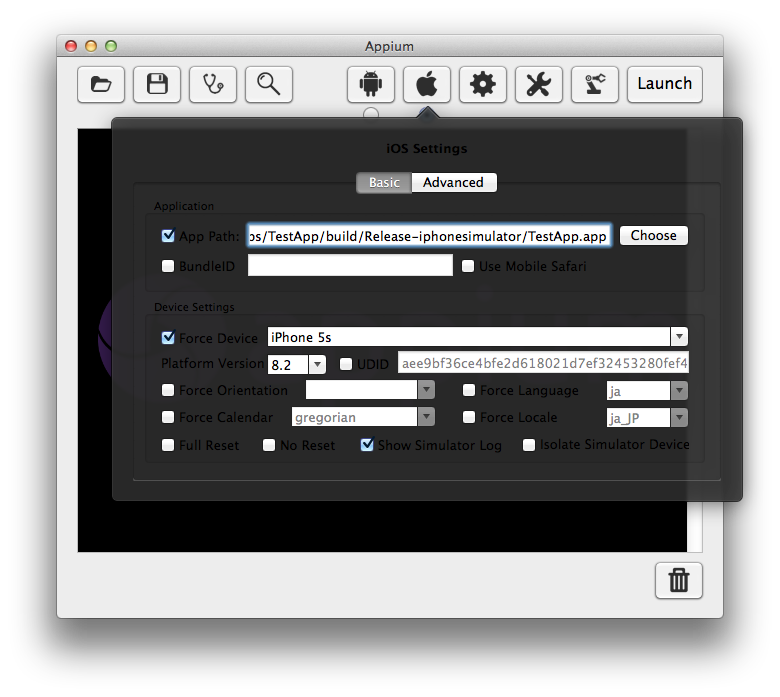Enable Force Language checkbox
This screenshot has height=697, width=780.
(469, 390)
